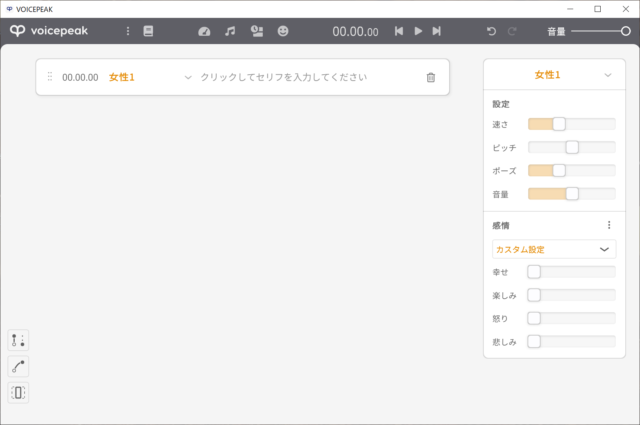Adjust the 音量 slider in settings panel
Screen dimensions: 640x425
(x=571, y=194)
